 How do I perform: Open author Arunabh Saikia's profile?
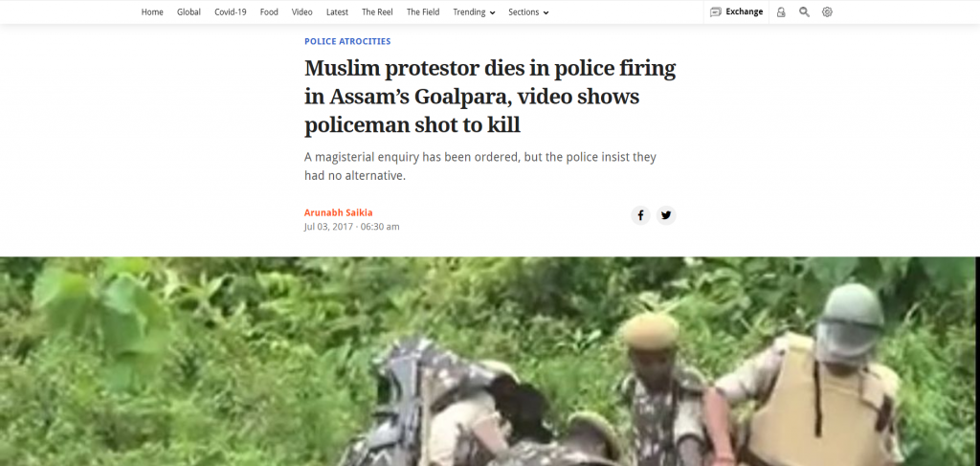[x=338, y=212]
